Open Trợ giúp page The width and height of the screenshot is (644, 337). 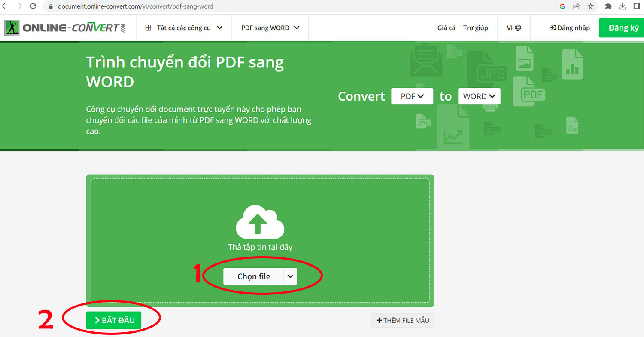coord(476,28)
